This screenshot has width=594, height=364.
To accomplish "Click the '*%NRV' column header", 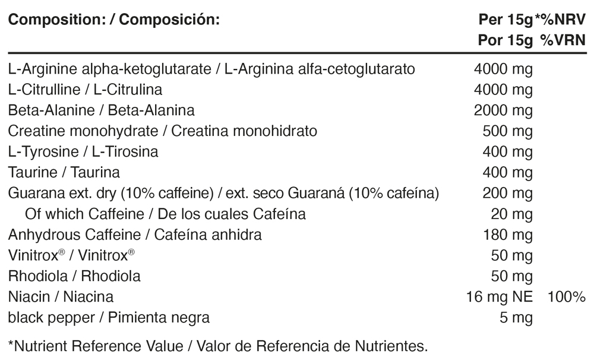I will click(560, 20).
